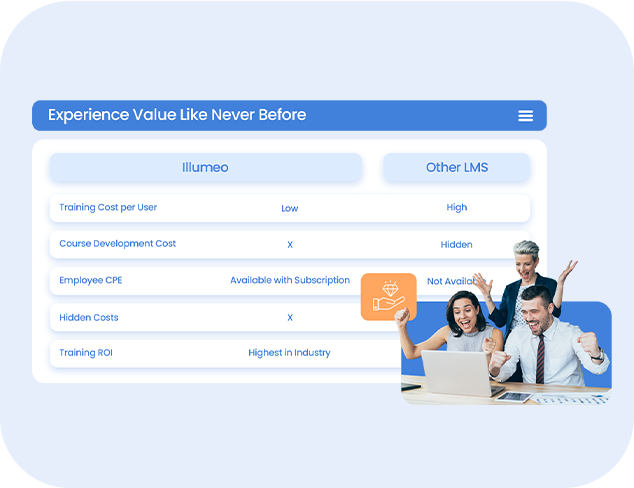Click the 'Low' value for Illumeo

coord(290,208)
